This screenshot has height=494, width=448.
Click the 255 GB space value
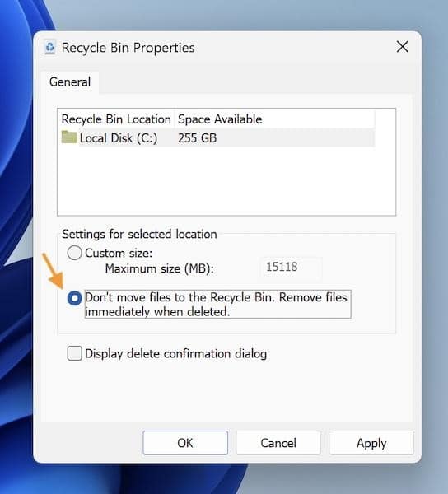[x=197, y=138]
